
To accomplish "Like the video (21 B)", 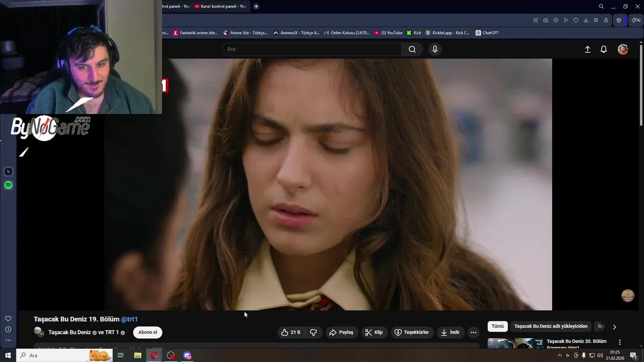I will point(291,332).
